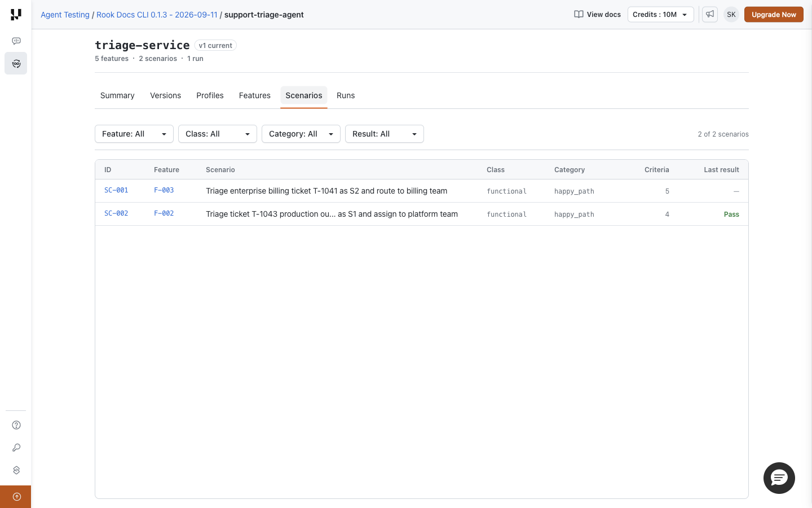Expand the Feature: All filter dropdown
This screenshot has width=812, height=508.
click(134, 134)
